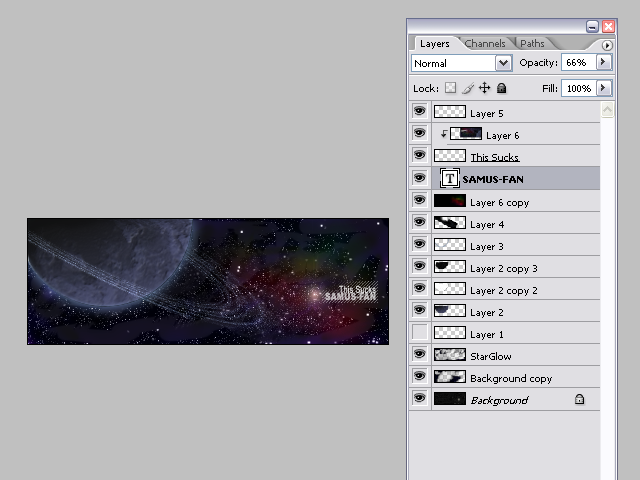Screen dimensions: 640x480
Task: Select Layer 2 copy 3 thumbnail
Action: click(449, 266)
